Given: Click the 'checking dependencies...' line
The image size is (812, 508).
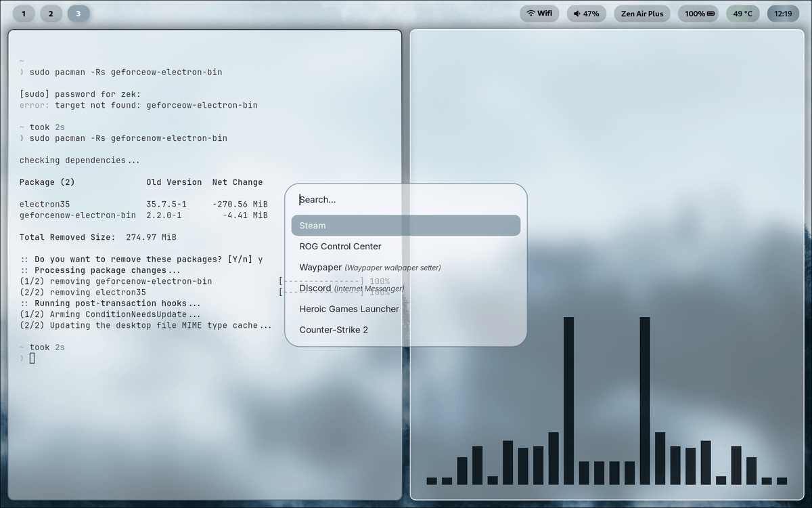Looking at the screenshot, I should click(80, 161).
